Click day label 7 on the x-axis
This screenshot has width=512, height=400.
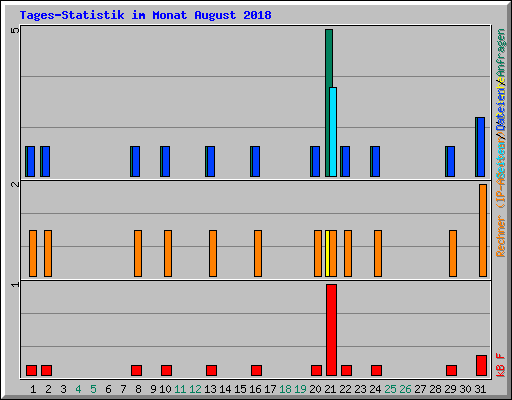pos(123,389)
